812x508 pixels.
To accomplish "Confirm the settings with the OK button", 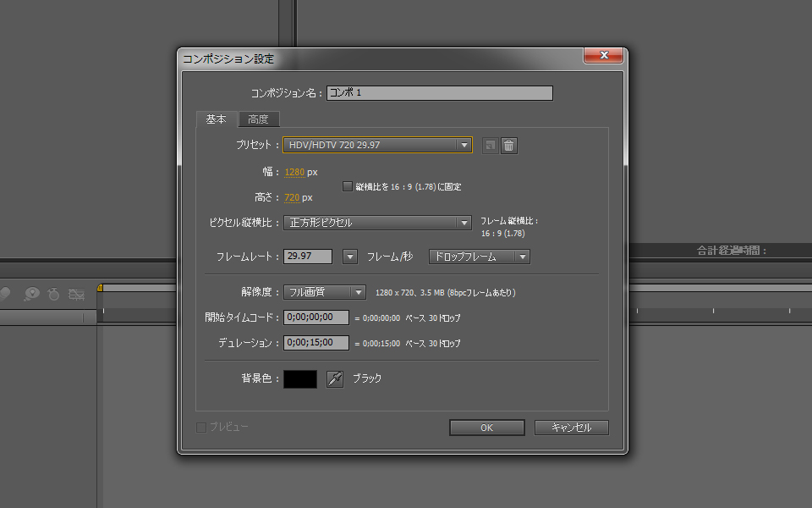I will click(x=487, y=428).
